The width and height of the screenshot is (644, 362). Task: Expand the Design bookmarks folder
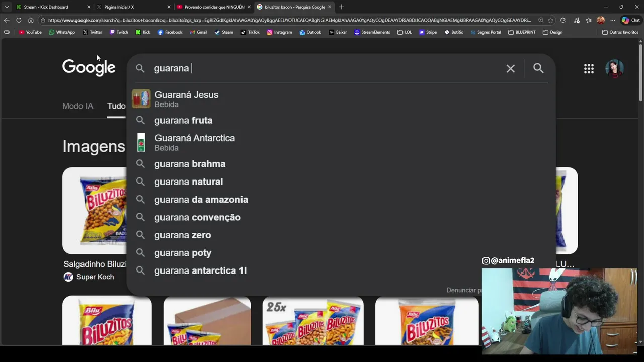552,32
